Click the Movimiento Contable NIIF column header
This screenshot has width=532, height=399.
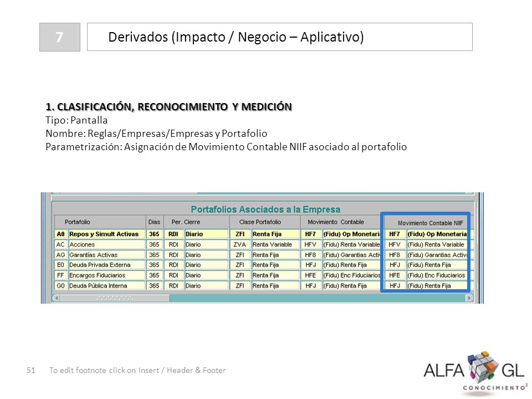click(x=430, y=223)
